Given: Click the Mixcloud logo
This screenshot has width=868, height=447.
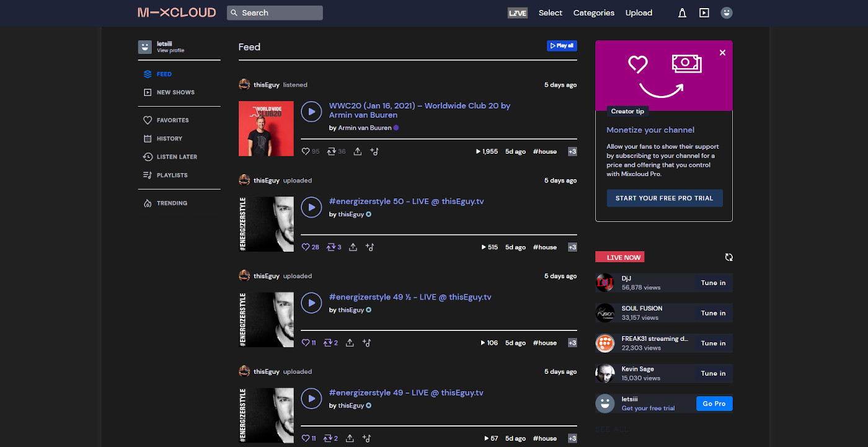Looking at the screenshot, I should coord(177,12).
